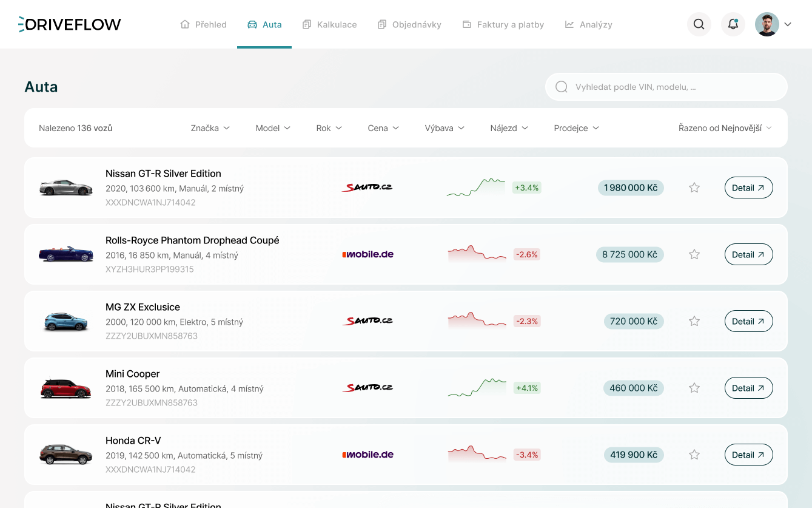This screenshot has width=812, height=508.
Task: Go to the Faktury a platby tab
Action: [x=503, y=25]
